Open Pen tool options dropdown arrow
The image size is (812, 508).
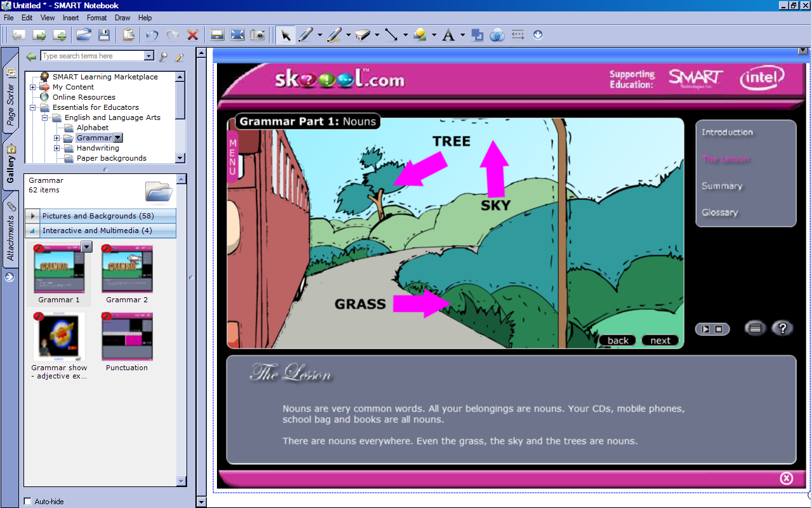320,35
